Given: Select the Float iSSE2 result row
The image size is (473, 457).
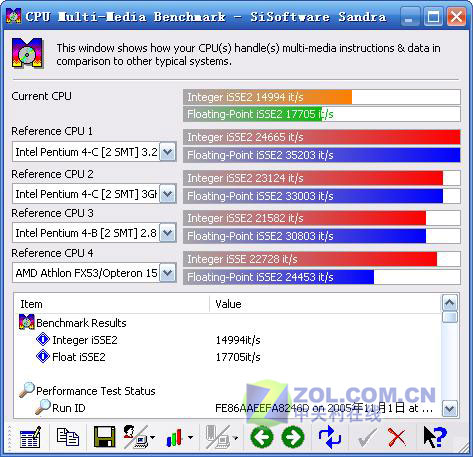Looking at the screenshot, I should (227, 357).
